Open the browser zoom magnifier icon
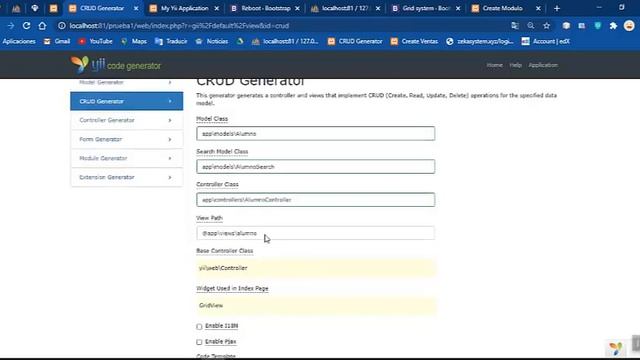Screen dimensions: 640x360 coord(531,26)
